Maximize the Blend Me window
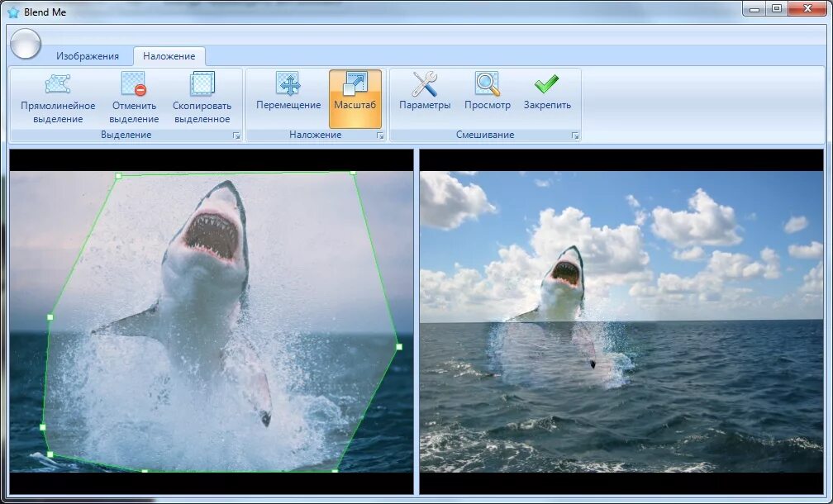 pyautogui.click(x=777, y=8)
